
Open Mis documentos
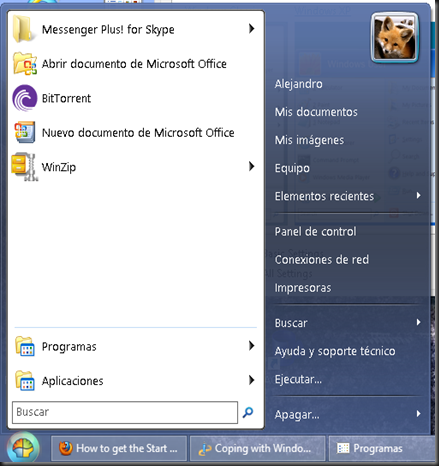click(x=316, y=112)
